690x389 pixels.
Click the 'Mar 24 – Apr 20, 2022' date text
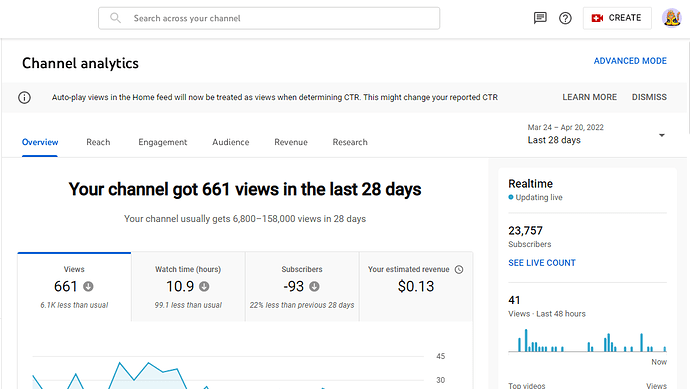point(565,127)
